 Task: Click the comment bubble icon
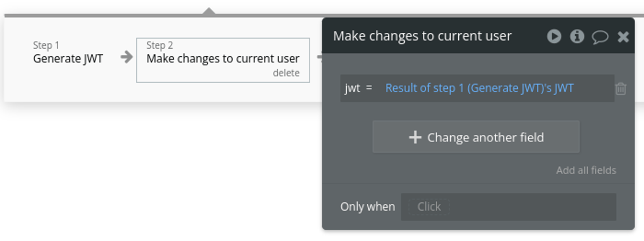click(x=600, y=37)
